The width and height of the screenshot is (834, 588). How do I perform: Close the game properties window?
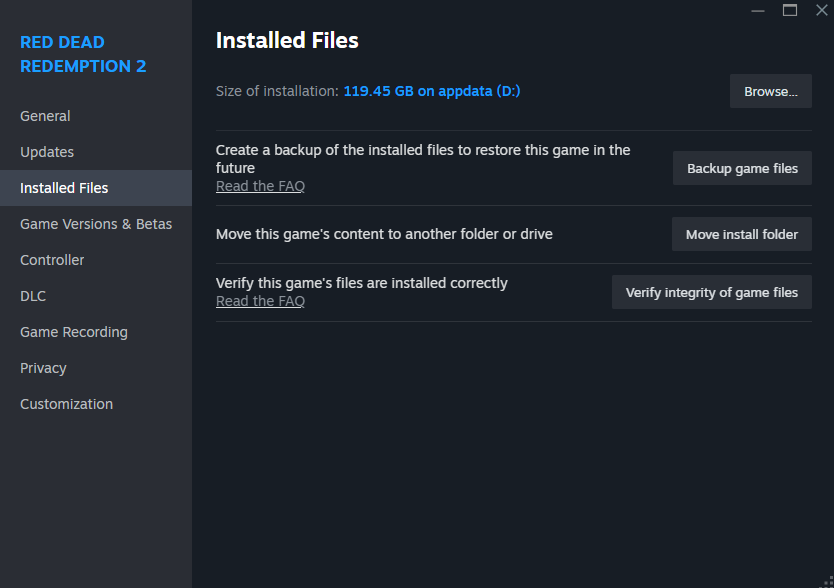coord(821,10)
